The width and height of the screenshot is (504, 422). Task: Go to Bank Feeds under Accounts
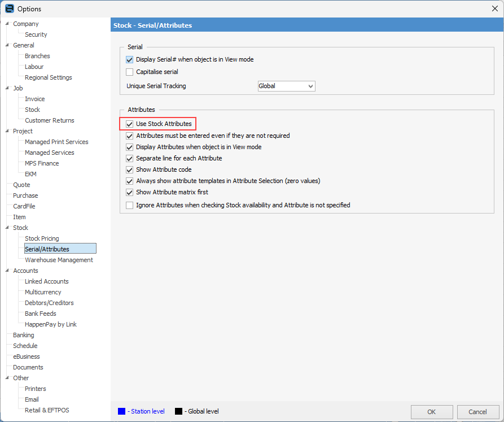(x=40, y=314)
